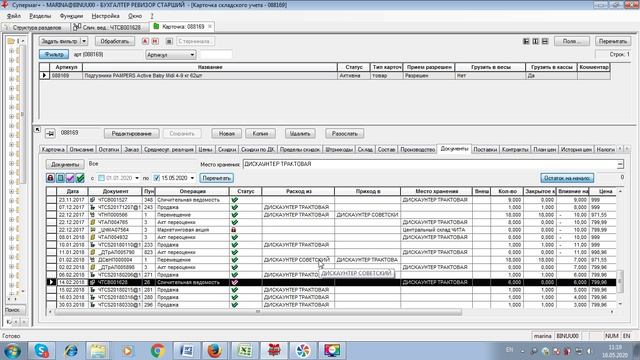Toggle the blue square status filter icon

coord(60,178)
